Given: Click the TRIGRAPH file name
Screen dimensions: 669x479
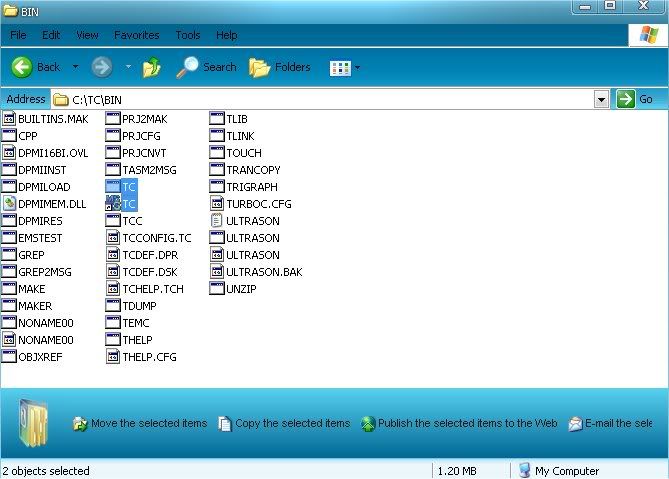Looking at the screenshot, I should coord(252,187).
